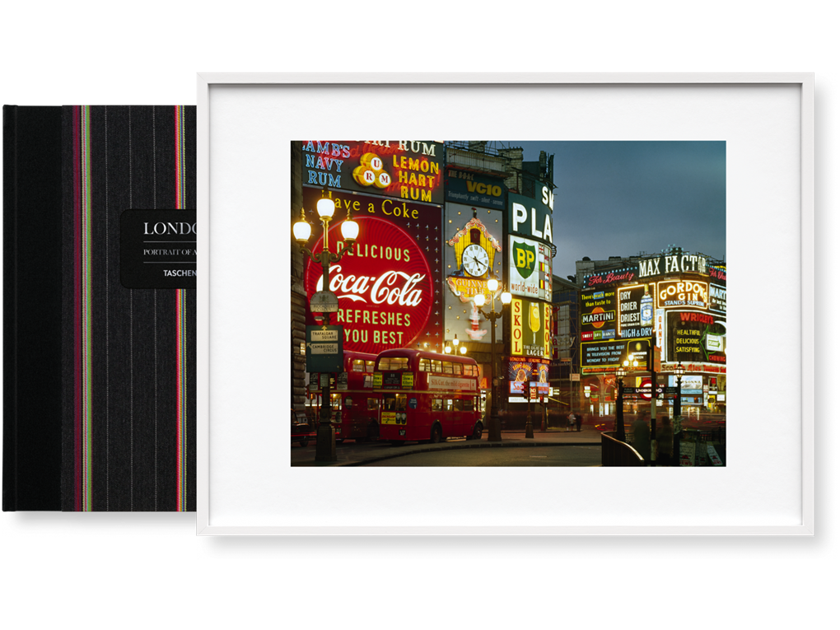Image resolution: width=840 pixels, height=630 pixels.
Task: Click the pinstriped book slipcase
Action: click(x=100, y=308)
